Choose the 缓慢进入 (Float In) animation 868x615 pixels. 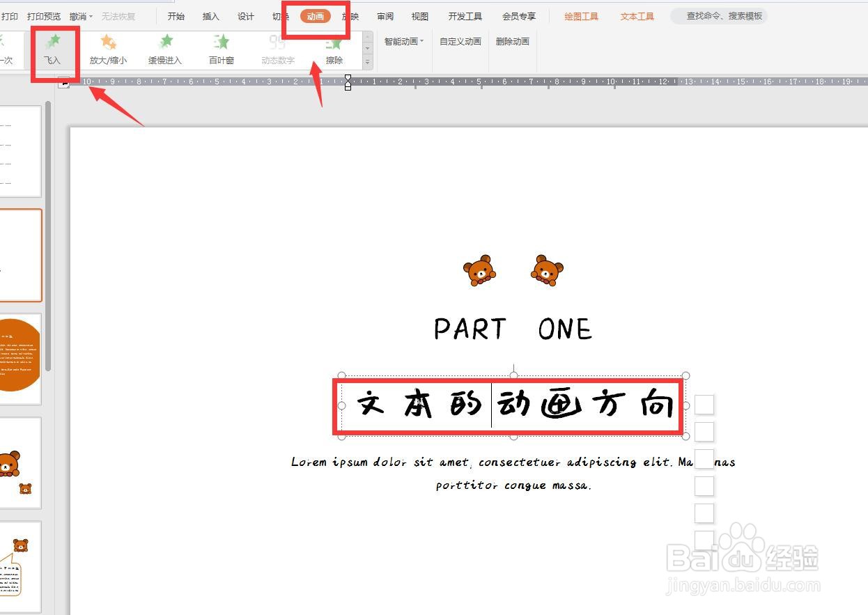coord(165,49)
